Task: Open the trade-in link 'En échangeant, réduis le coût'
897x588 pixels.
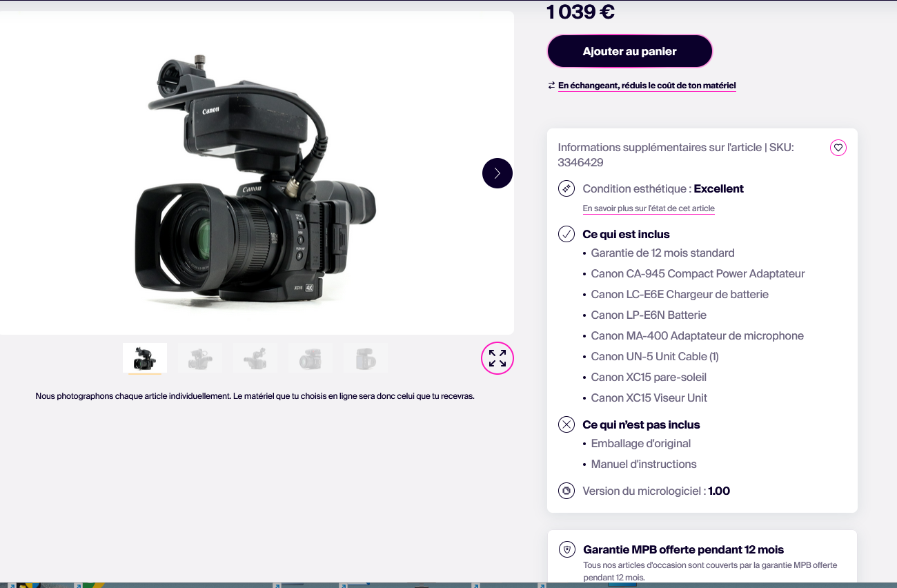Action: [x=647, y=86]
